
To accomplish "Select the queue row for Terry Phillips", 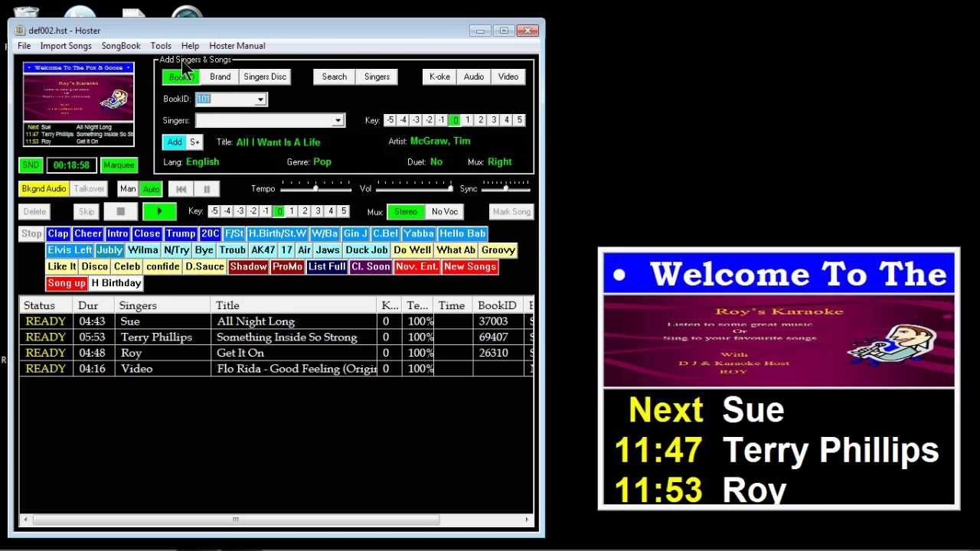I will coord(276,337).
